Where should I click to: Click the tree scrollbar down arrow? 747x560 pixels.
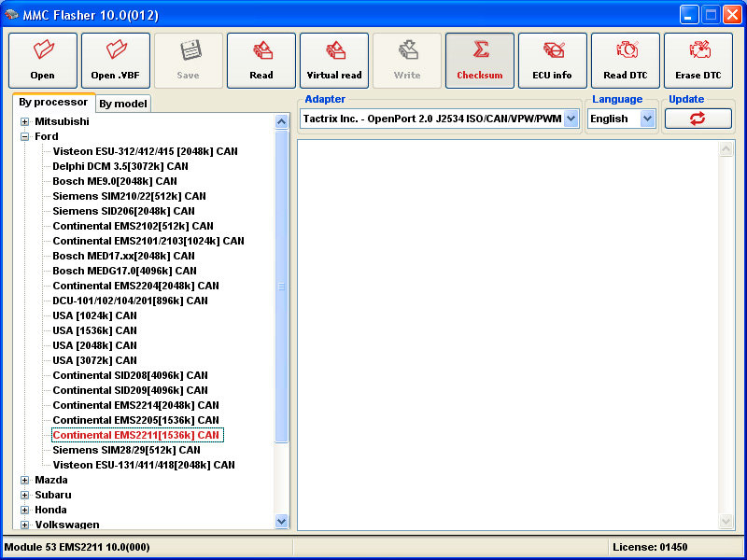(x=282, y=522)
